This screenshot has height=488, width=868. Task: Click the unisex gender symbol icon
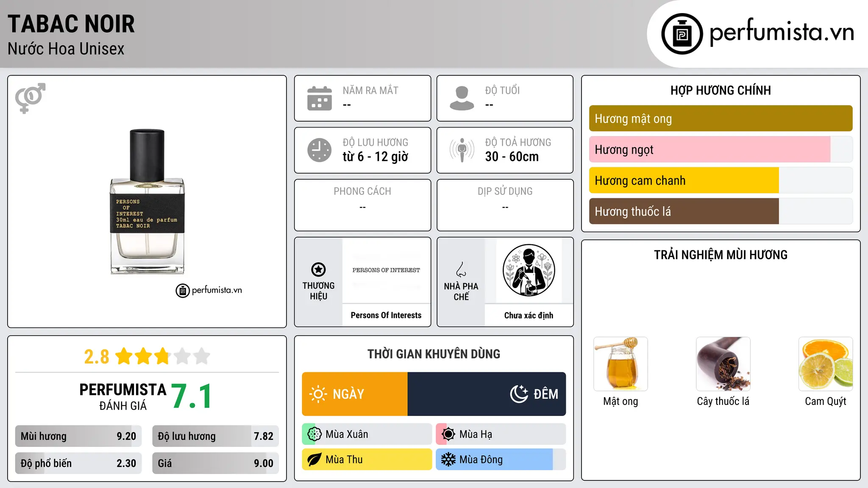click(x=30, y=98)
